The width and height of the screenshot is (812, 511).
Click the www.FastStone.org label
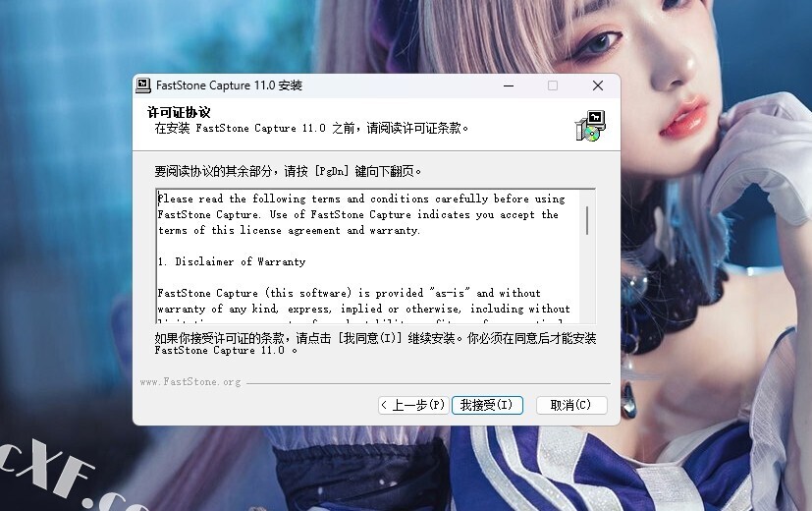pos(190,382)
